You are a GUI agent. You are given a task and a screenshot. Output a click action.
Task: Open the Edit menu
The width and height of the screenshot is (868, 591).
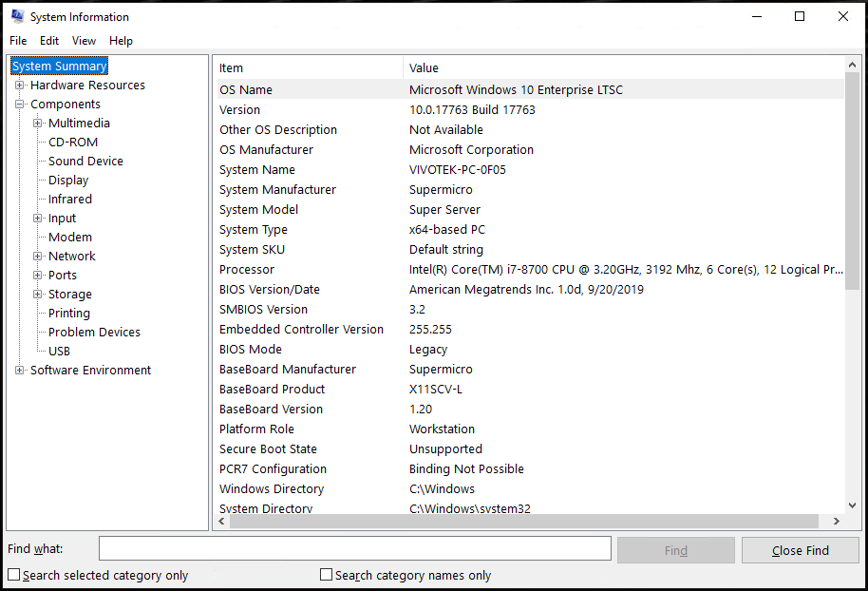click(x=49, y=41)
